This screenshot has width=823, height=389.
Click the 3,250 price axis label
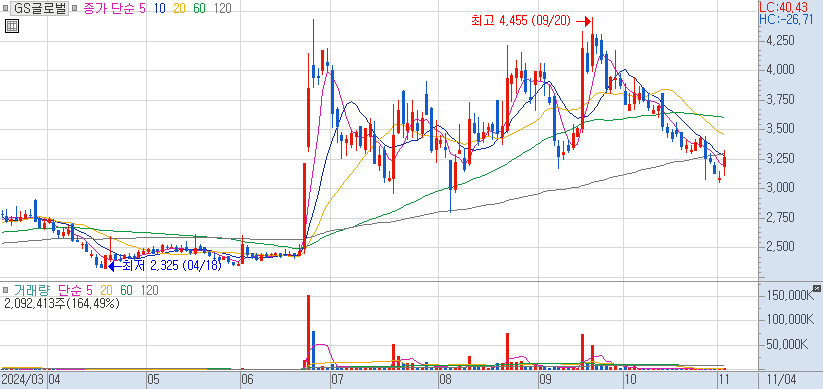tap(779, 159)
